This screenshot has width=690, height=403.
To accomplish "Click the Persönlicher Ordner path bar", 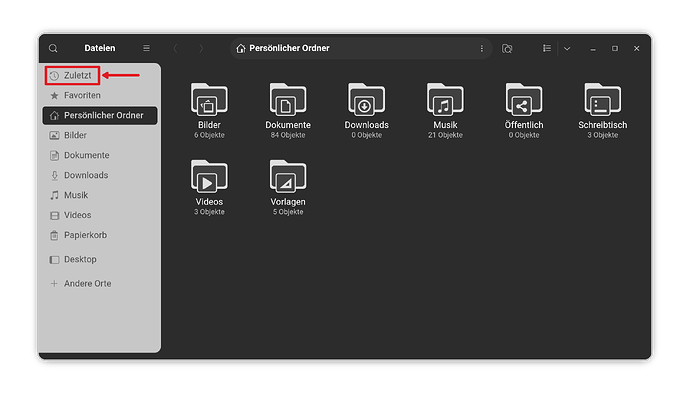I will click(x=290, y=48).
